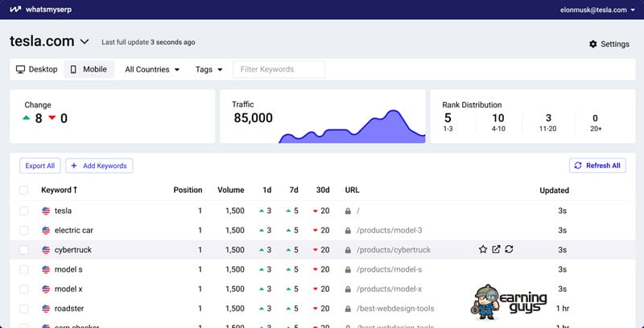Click lock icon next to /products/model-s
Screen dimensions: 644x328
(348, 269)
